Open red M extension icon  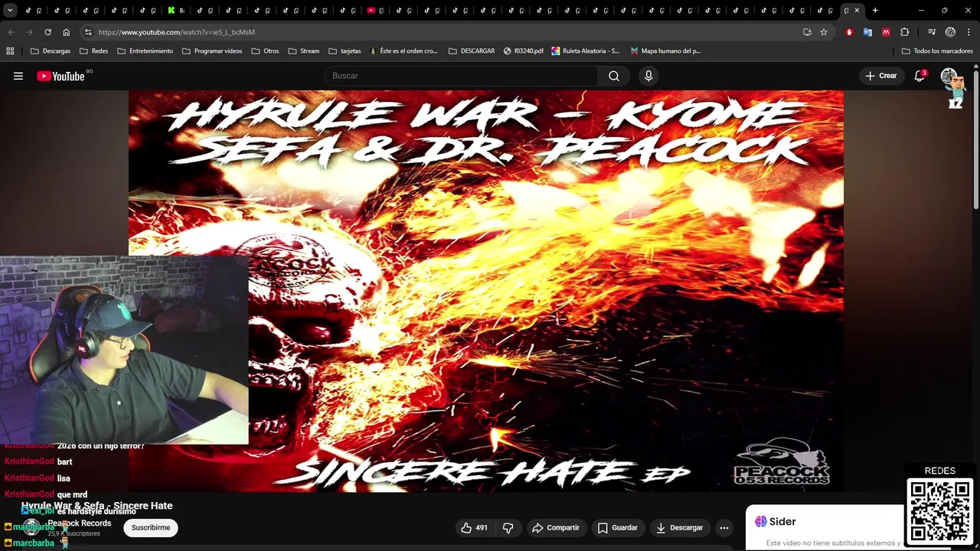click(886, 32)
